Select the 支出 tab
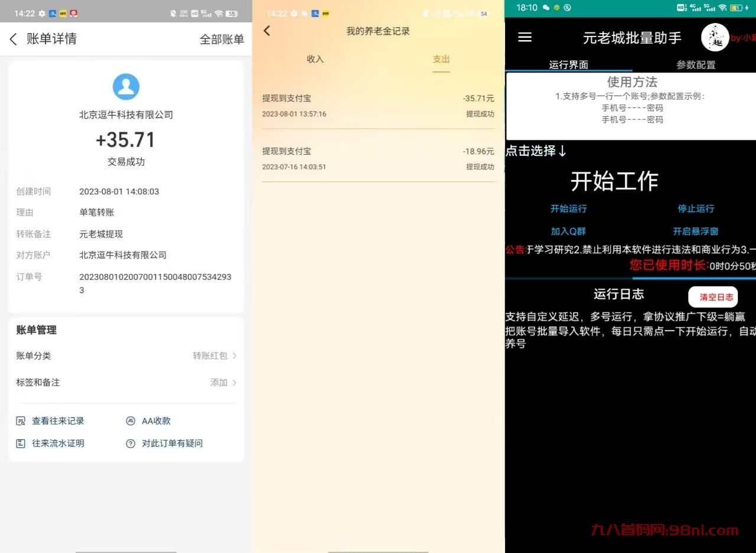Viewport: 756px width, 553px height. [x=441, y=59]
